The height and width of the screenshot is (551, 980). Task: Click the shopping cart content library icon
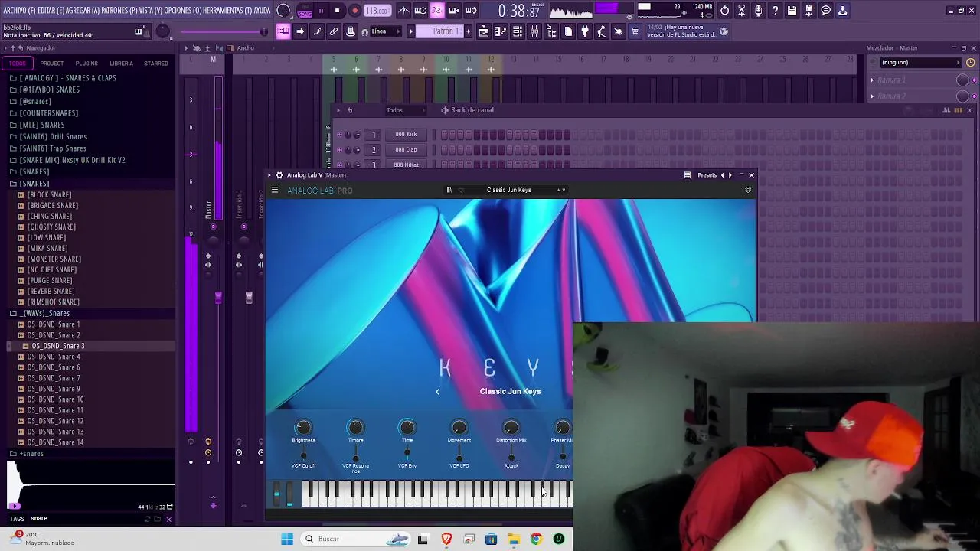click(635, 31)
